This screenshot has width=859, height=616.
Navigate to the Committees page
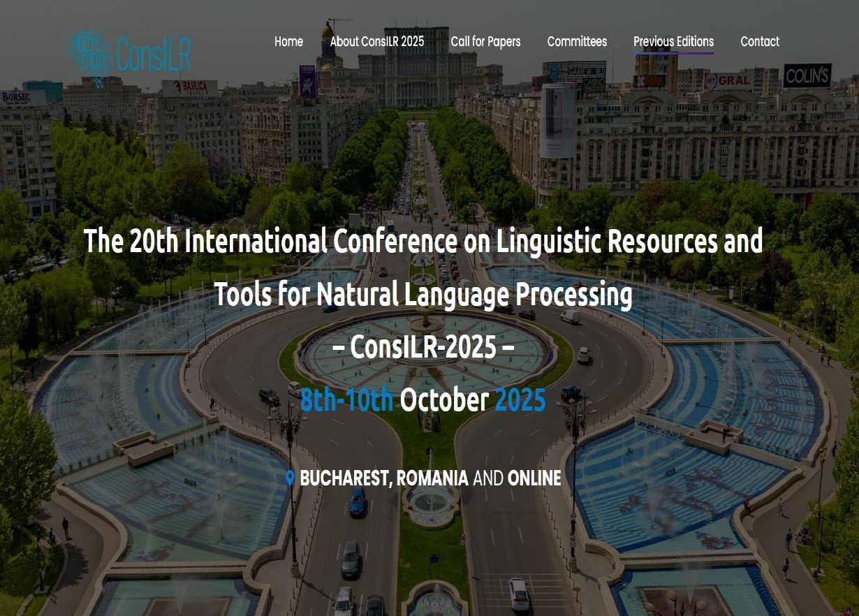[x=577, y=42]
